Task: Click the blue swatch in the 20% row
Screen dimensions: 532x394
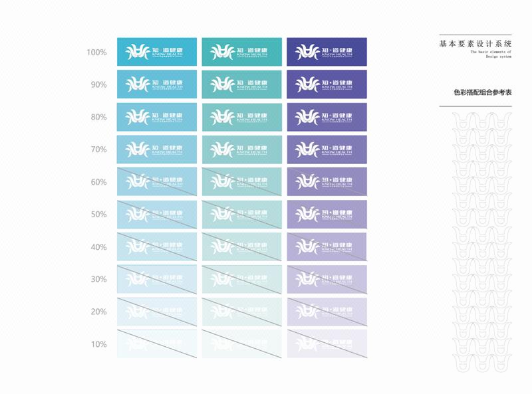Action: [157, 312]
